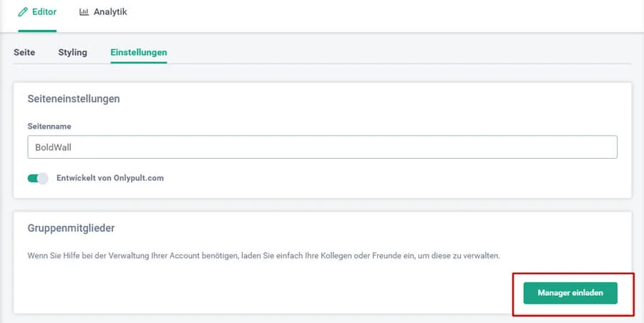Switch to the Styling sub-tab
This screenshot has width=644, height=323.
click(72, 52)
